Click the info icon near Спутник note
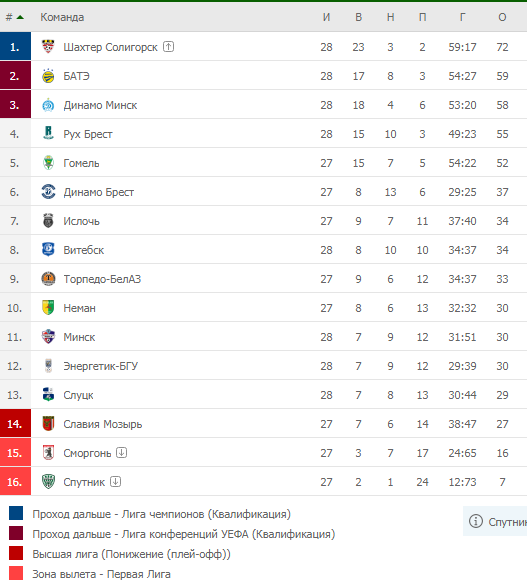The height and width of the screenshot is (585, 527). [476, 521]
